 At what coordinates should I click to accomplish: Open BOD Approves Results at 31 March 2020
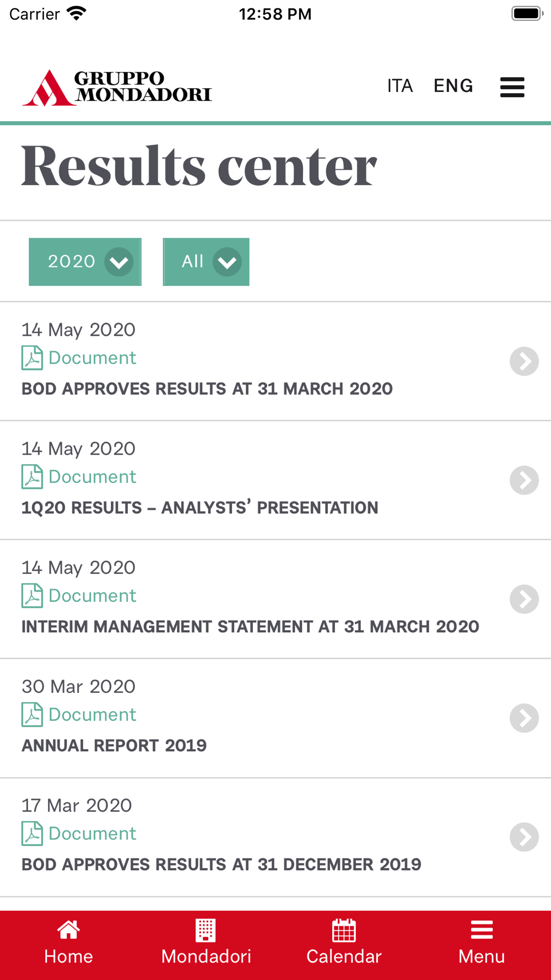click(207, 389)
